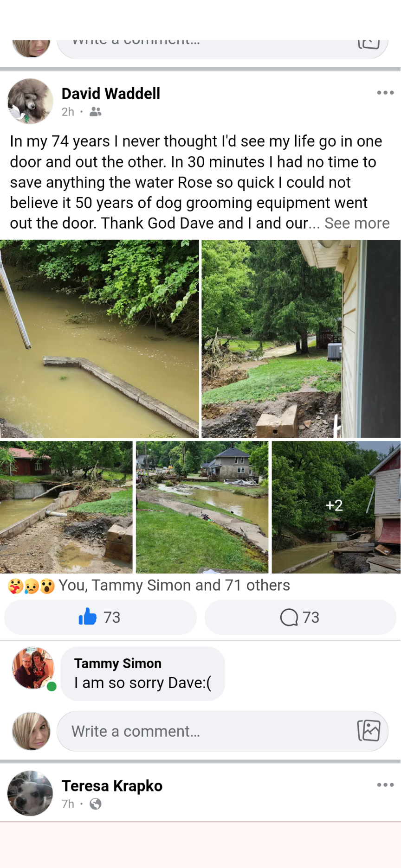Attach a photo to the comment
The width and height of the screenshot is (401, 868).
tap(369, 731)
